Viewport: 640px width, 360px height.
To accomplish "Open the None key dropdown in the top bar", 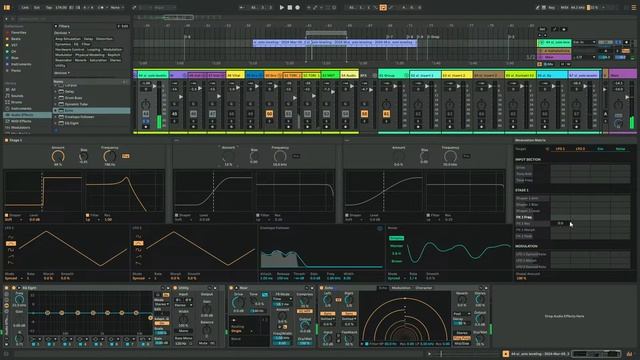I will (117, 7).
